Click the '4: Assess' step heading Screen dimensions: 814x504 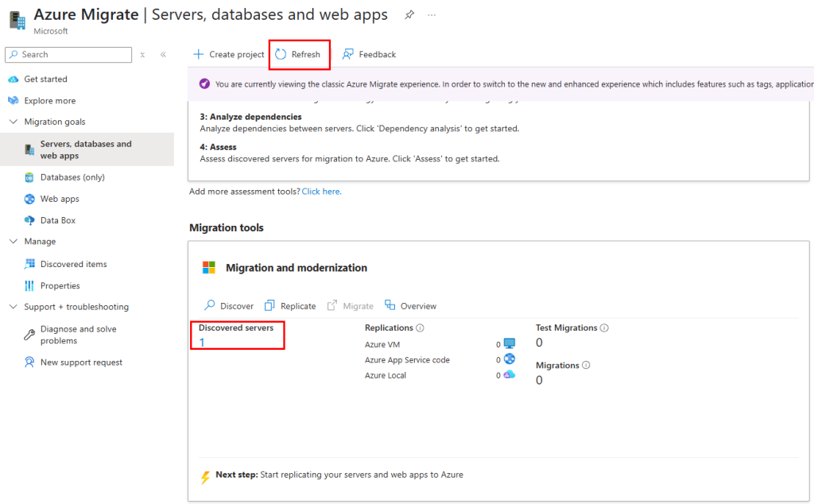pos(218,147)
